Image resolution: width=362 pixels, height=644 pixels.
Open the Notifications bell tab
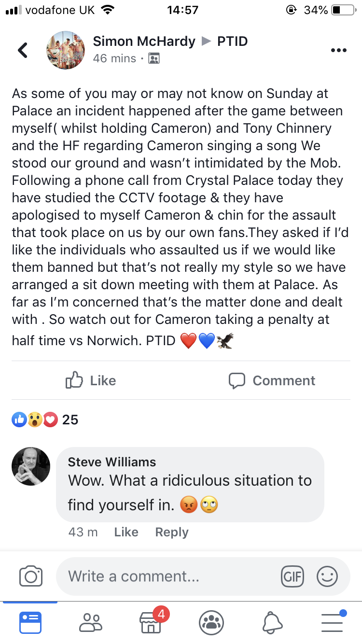(x=272, y=622)
